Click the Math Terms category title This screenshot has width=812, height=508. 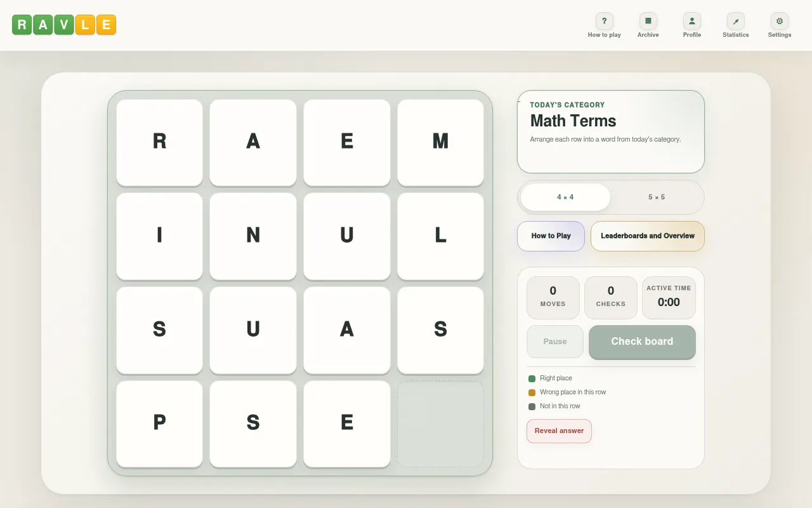click(x=573, y=121)
